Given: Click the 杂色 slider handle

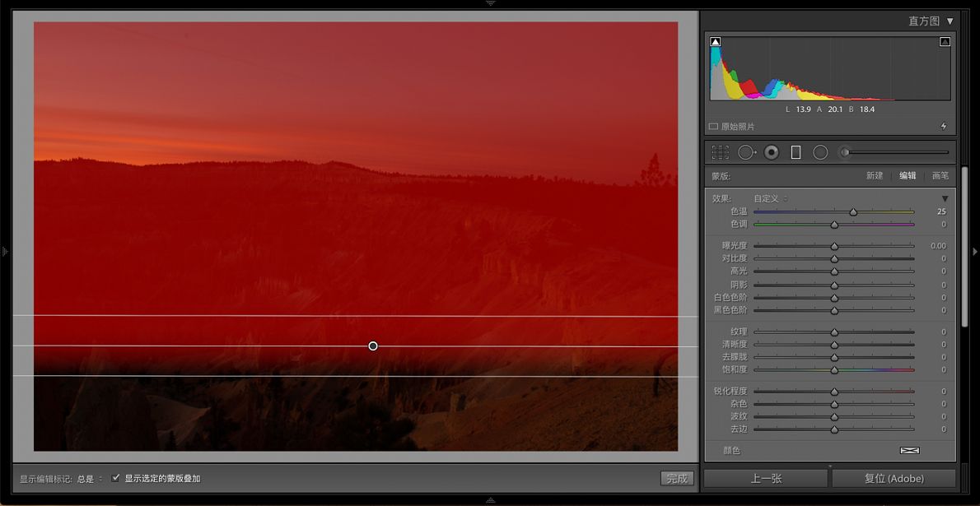Looking at the screenshot, I should 834,405.
